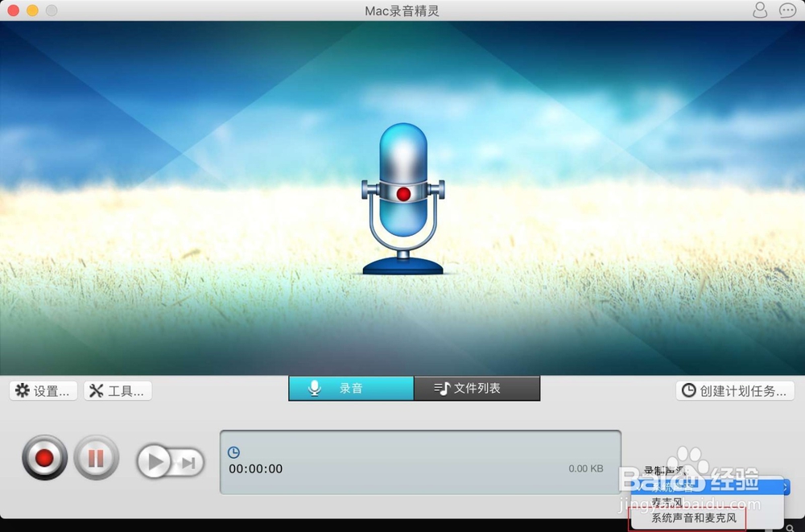Screen dimensions: 805x532
Task: Expand the 设置... options
Action: click(x=42, y=390)
